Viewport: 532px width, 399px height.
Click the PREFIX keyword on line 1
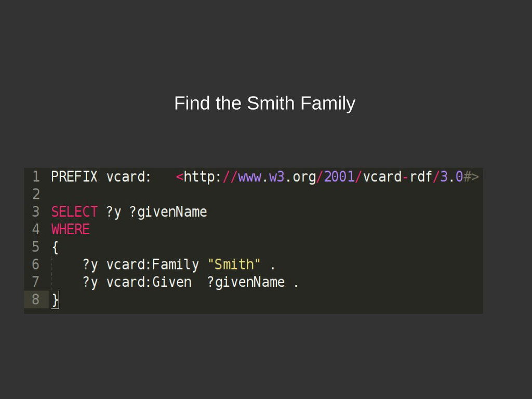point(74,177)
